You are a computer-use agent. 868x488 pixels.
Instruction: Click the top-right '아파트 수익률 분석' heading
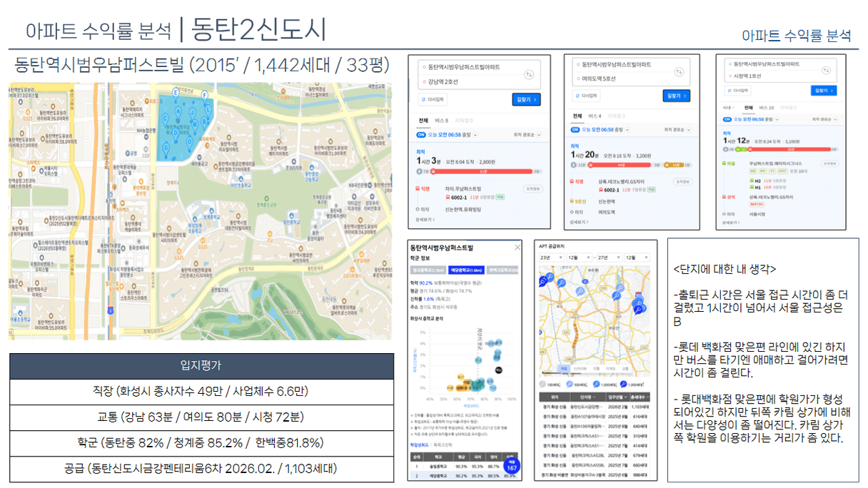tap(796, 35)
